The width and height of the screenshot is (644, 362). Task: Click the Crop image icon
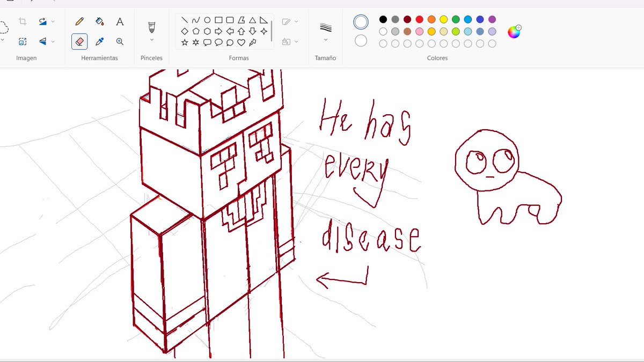23,21
